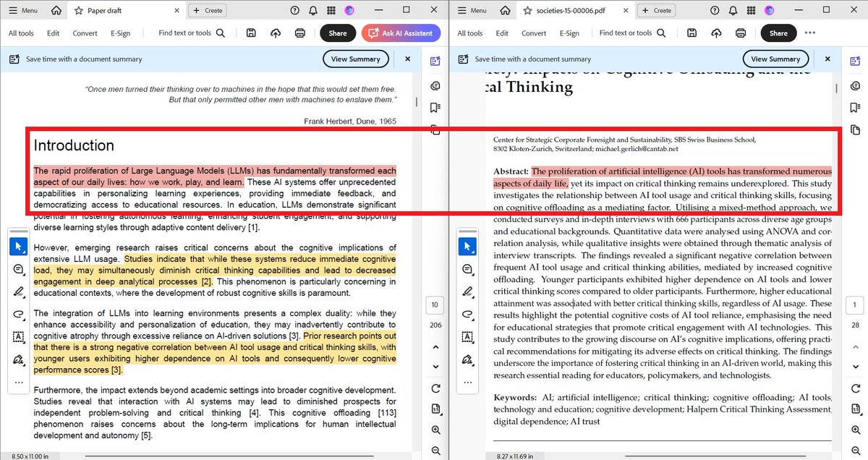Click the Save icon in Paper draft toolbar

251,33
